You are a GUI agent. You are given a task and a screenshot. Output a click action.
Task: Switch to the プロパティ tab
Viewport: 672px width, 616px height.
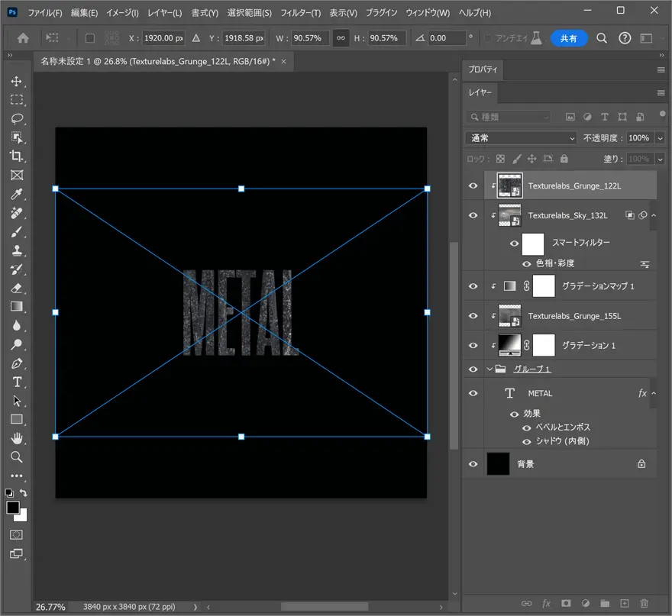pyautogui.click(x=483, y=69)
